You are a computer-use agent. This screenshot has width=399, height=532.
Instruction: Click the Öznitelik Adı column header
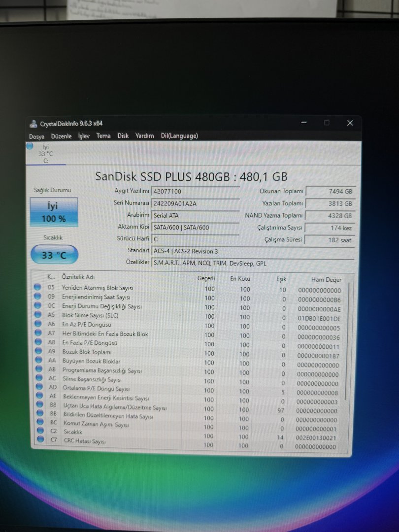pyautogui.click(x=78, y=277)
